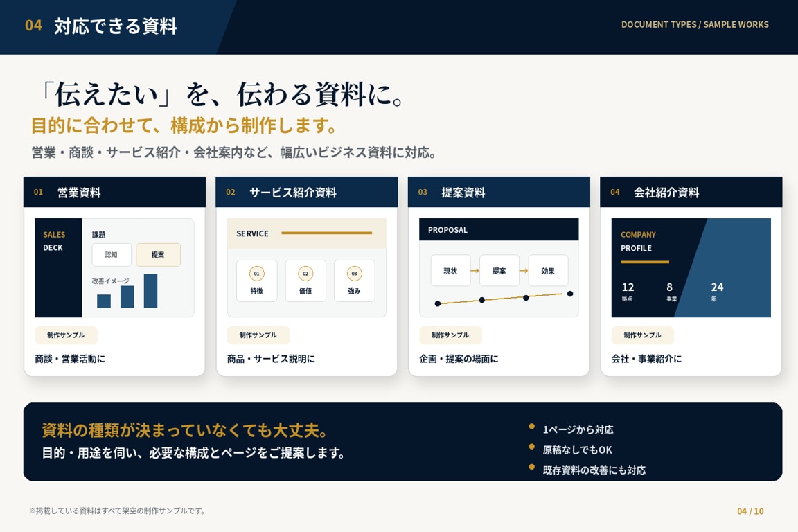Click the text 商品・サービス説明に
Viewport: 798px width, 532px height.
pos(272,359)
